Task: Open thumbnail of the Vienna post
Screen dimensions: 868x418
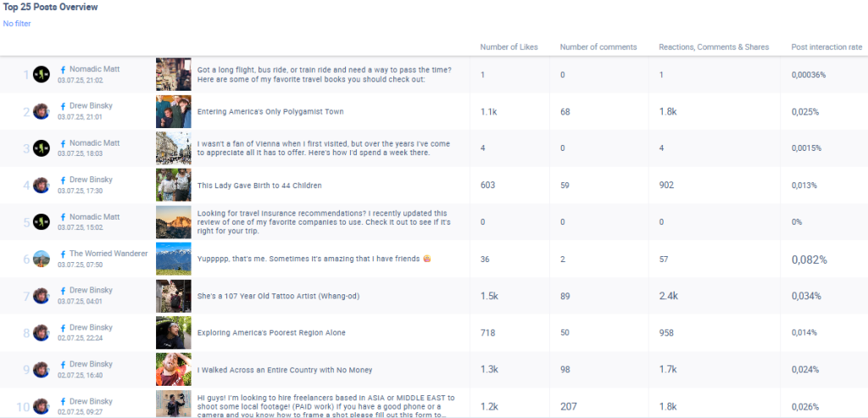Action: point(173,148)
